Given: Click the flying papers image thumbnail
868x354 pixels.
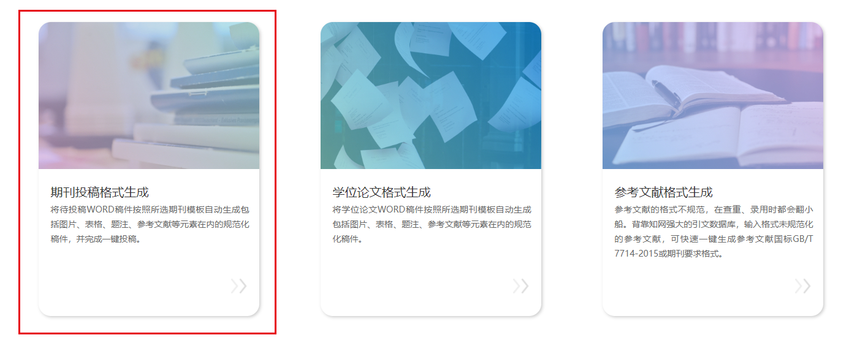Looking at the screenshot, I should tap(431, 96).
